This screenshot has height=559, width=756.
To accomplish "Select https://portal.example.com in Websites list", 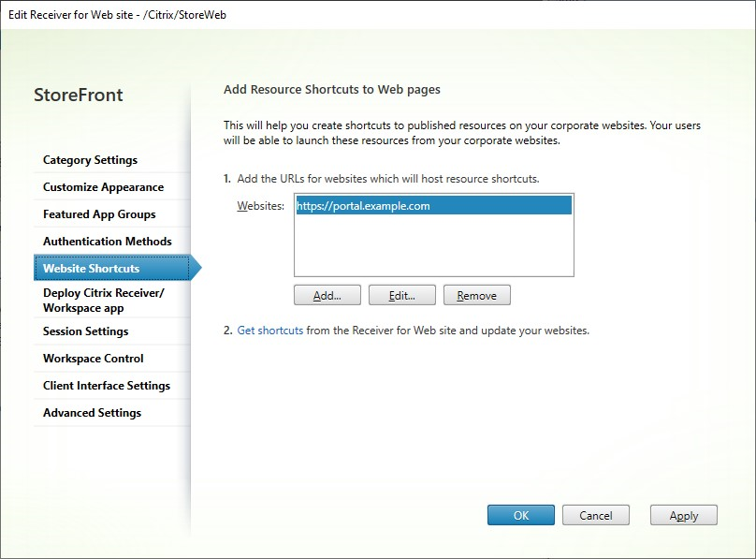I will (x=363, y=206).
